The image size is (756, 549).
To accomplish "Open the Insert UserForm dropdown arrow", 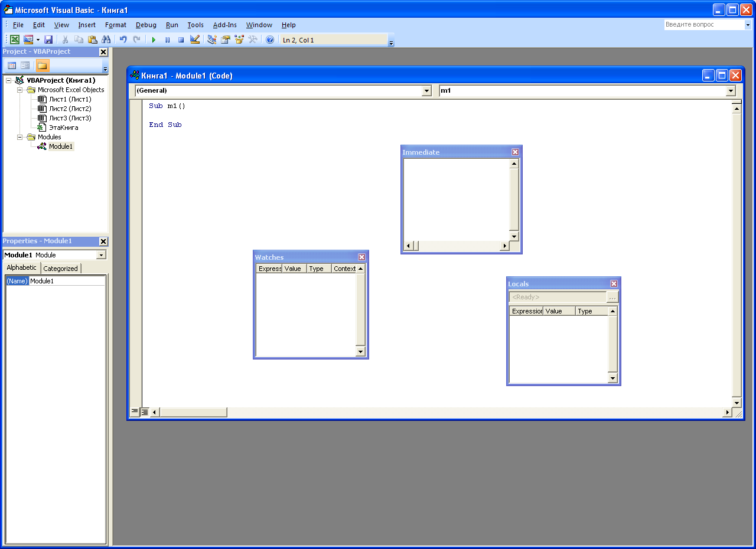I will pyautogui.click(x=38, y=40).
